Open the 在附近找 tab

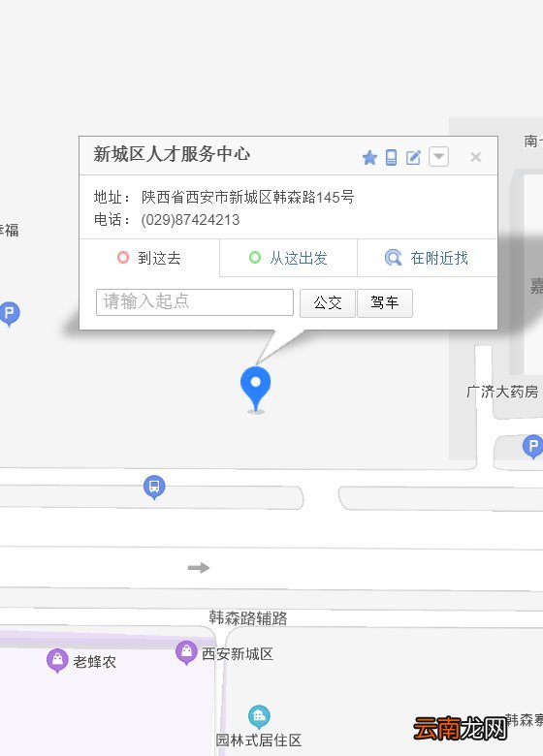tap(427, 258)
